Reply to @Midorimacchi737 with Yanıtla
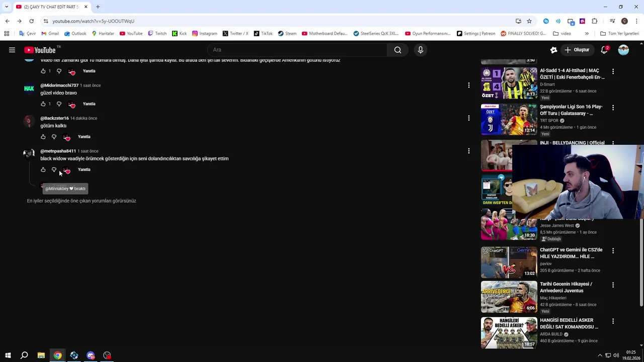 click(x=89, y=104)
